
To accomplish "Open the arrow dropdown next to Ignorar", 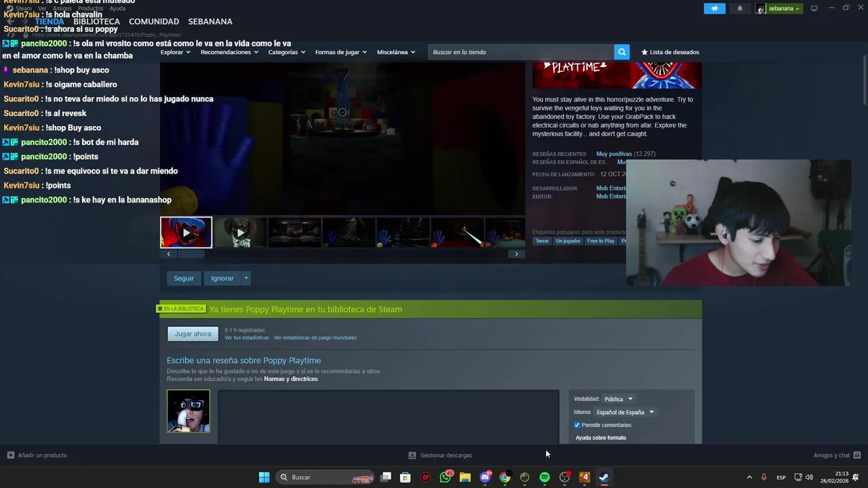I will pos(246,278).
